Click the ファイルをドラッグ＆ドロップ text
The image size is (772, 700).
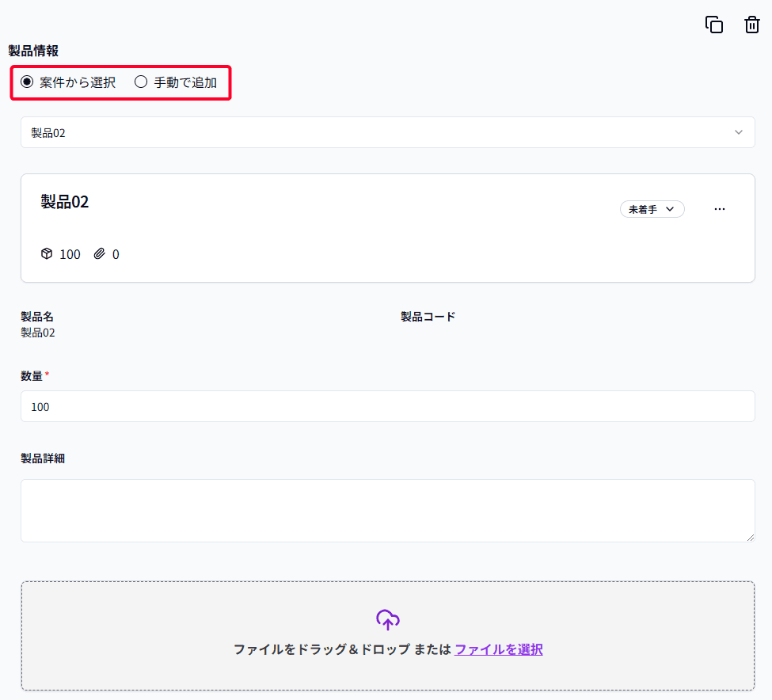[x=321, y=649]
